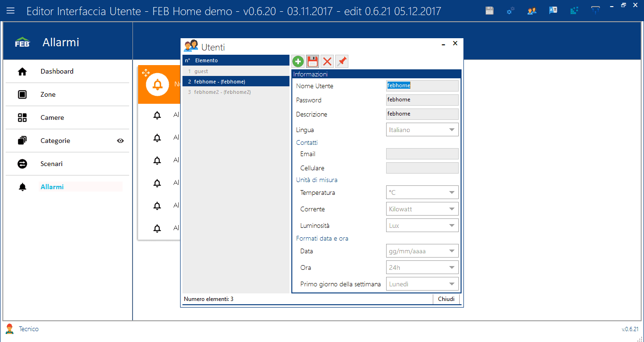Click the Camere grid icon
644x342 pixels.
tap(22, 118)
